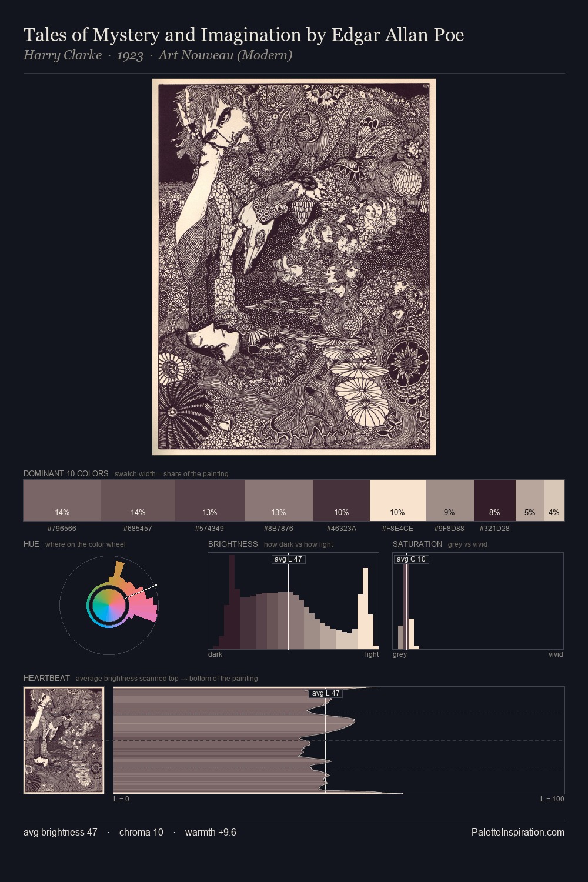
Task: Click the #8B7876 swatch
Action: coord(279,500)
